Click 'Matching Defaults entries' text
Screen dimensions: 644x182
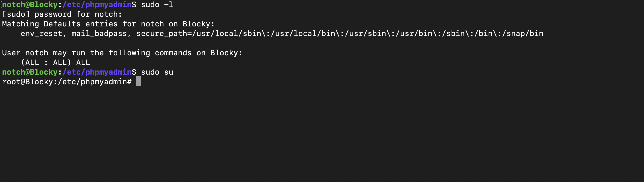[60, 24]
